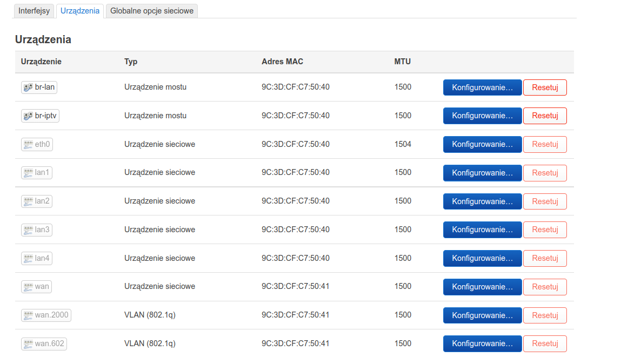Open Konfigurowanie for br-lan
This screenshot has width=621, height=364.
tap(483, 87)
